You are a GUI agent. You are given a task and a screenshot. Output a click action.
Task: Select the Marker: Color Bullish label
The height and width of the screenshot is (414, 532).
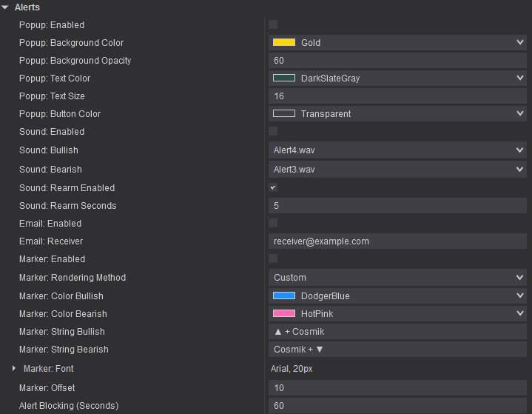[x=61, y=296]
